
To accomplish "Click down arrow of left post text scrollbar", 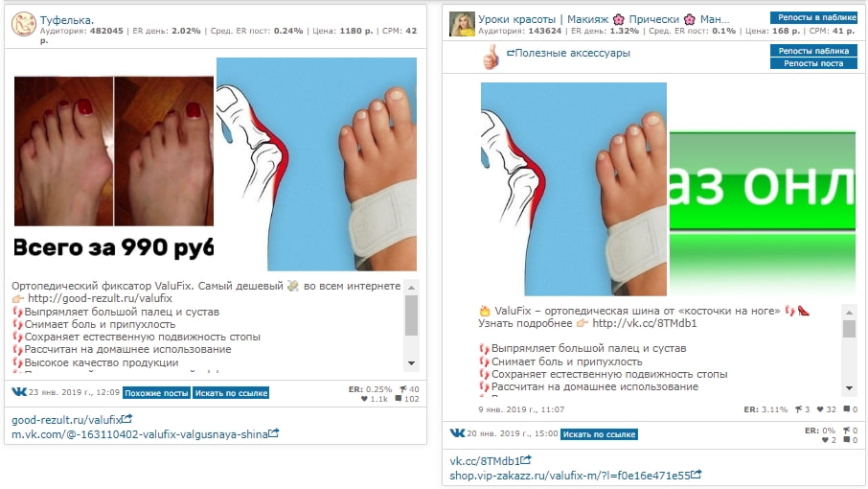I will [411, 363].
